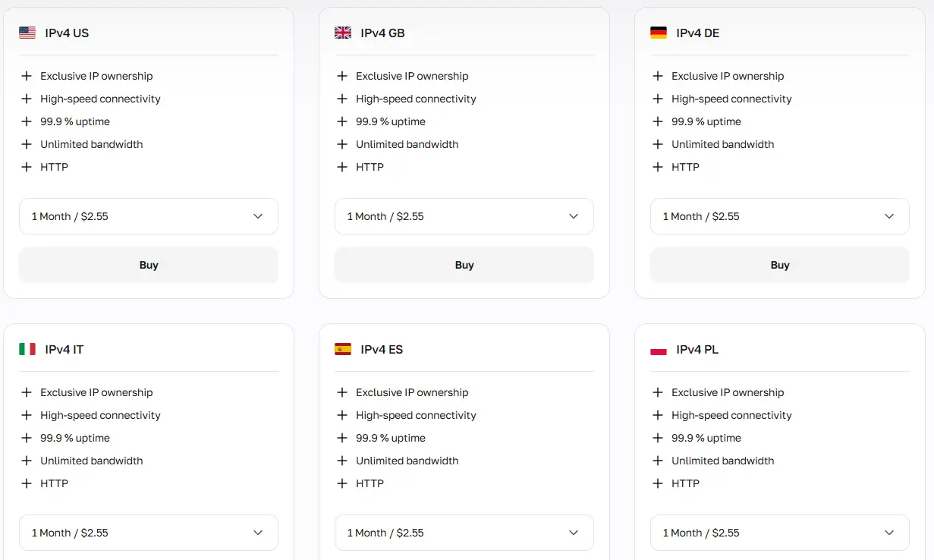The height and width of the screenshot is (560, 934).
Task: Click plus icon beside Exclusive IP ownership in US card
Action: pos(27,76)
